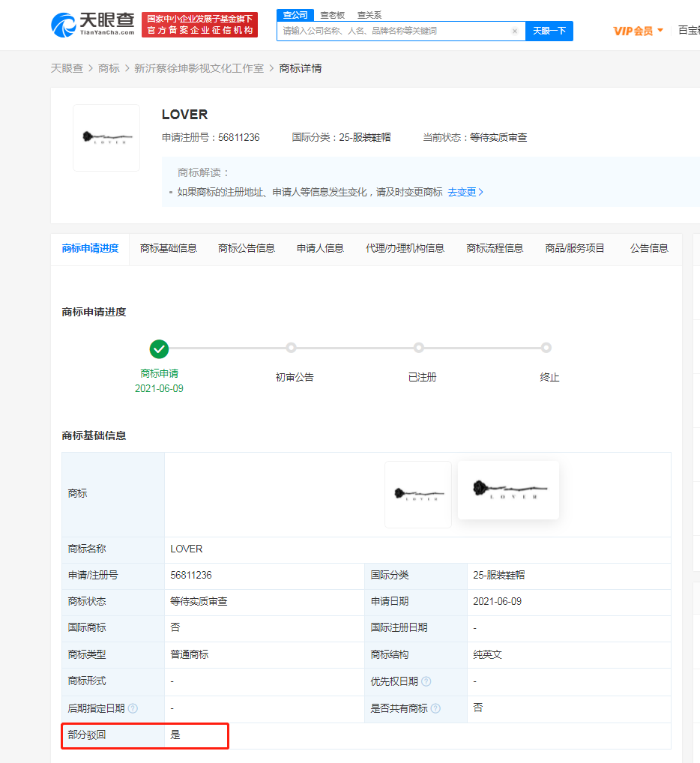Click the help icon beside 后期指定日期

(x=133, y=708)
